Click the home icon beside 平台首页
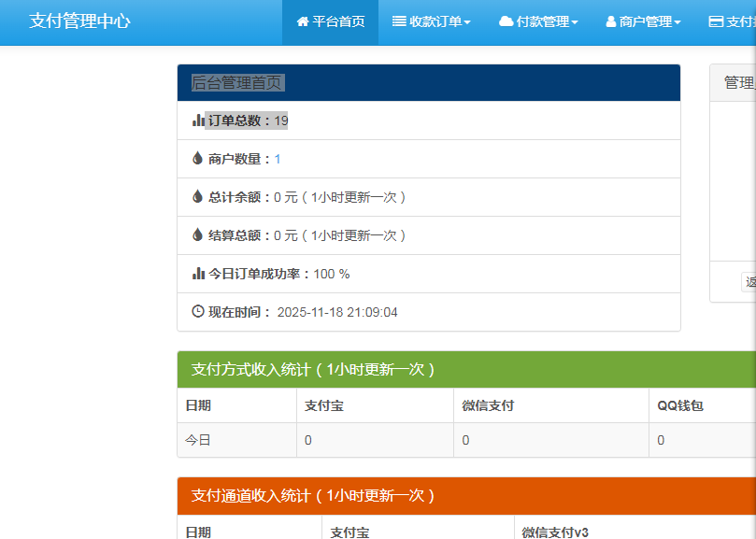The height and width of the screenshot is (539, 756). (x=301, y=21)
